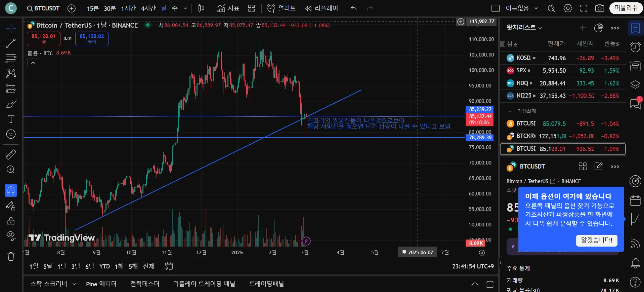Expand the timeframe interval dropdown
The height and width of the screenshot is (292, 644).
185,8
